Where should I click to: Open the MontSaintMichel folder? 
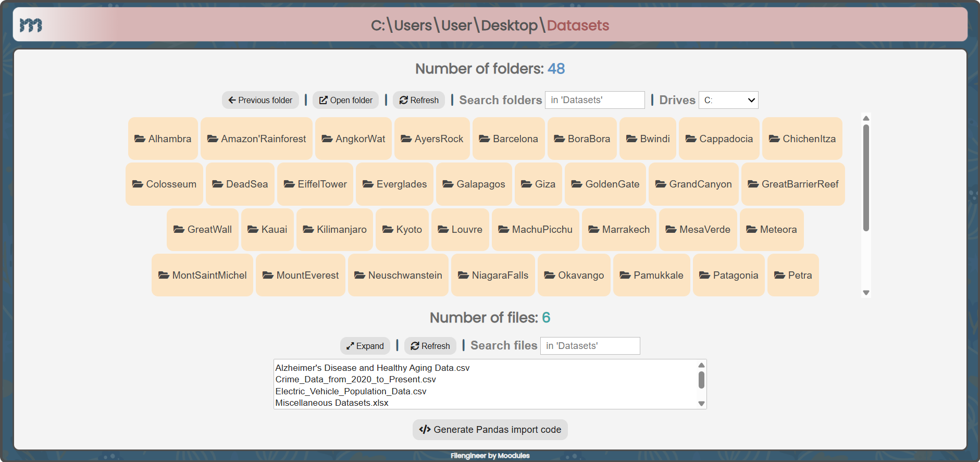click(x=203, y=275)
